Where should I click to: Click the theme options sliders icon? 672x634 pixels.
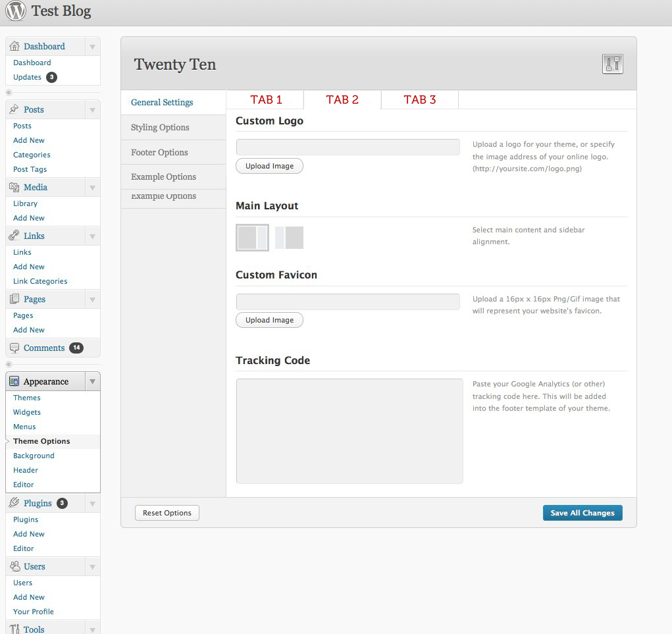pos(612,65)
